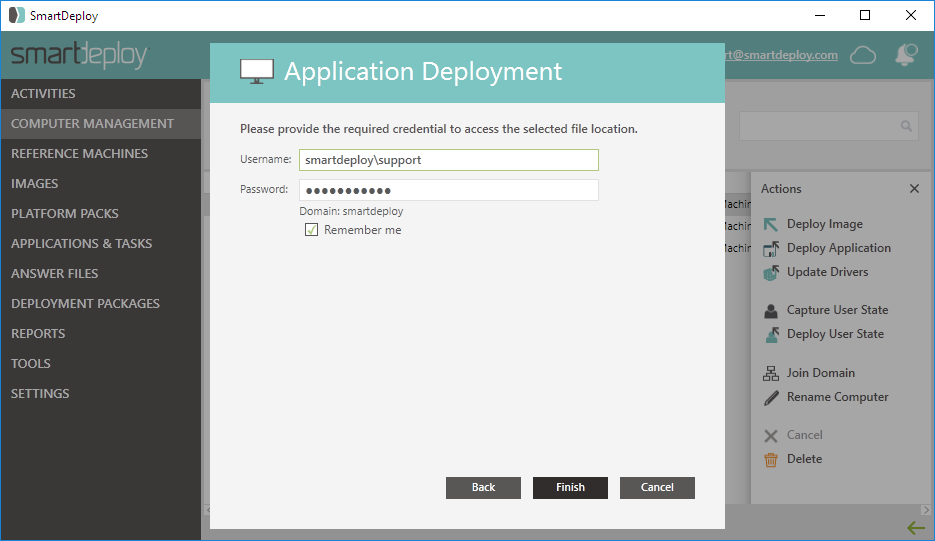
Task: Click the Rename Computer pencil icon
Action: pyautogui.click(x=771, y=398)
